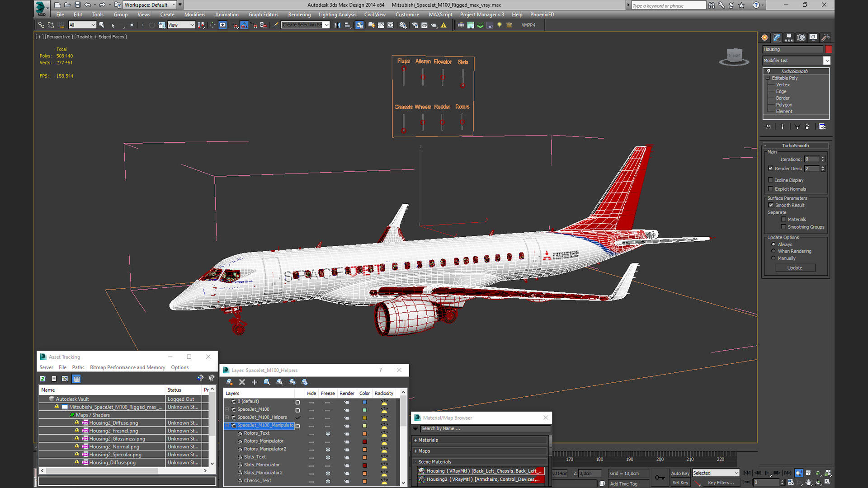Click Redo in the quick access toolbar
The width and height of the screenshot is (868, 488).
[x=102, y=5]
